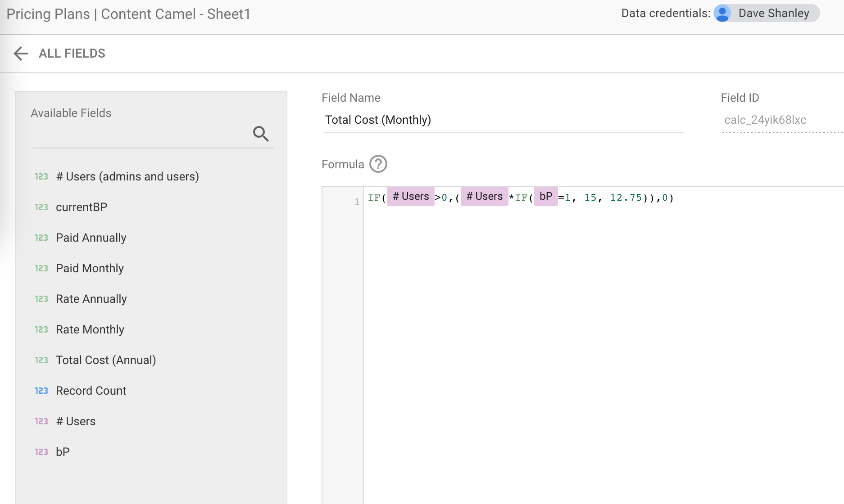Click the first # Users chip in formula

[411, 197]
